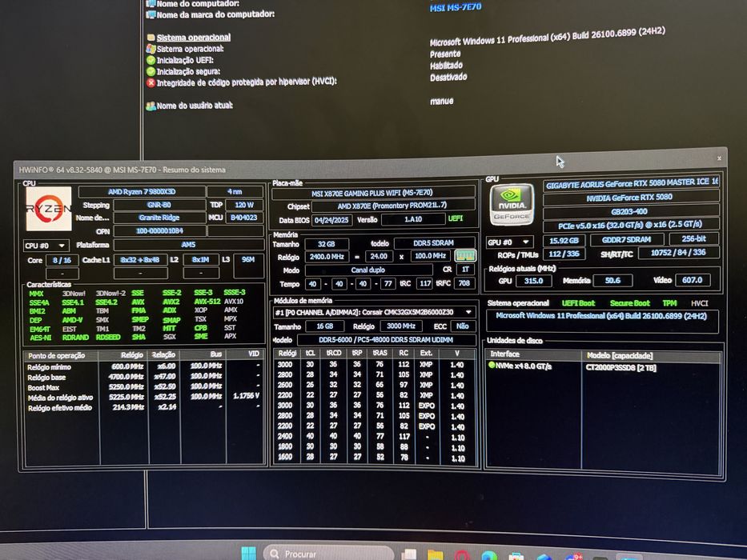Click the AM5 platform field
This screenshot has height=560, width=747.
189,244
